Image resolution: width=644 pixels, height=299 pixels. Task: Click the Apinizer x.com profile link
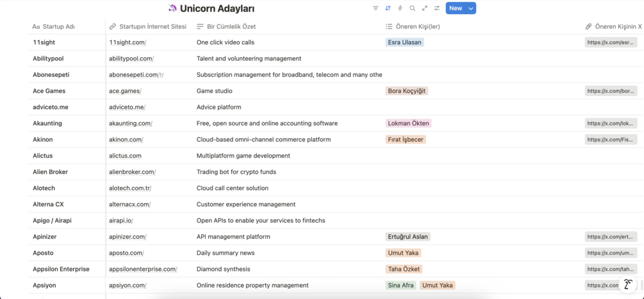(610, 237)
